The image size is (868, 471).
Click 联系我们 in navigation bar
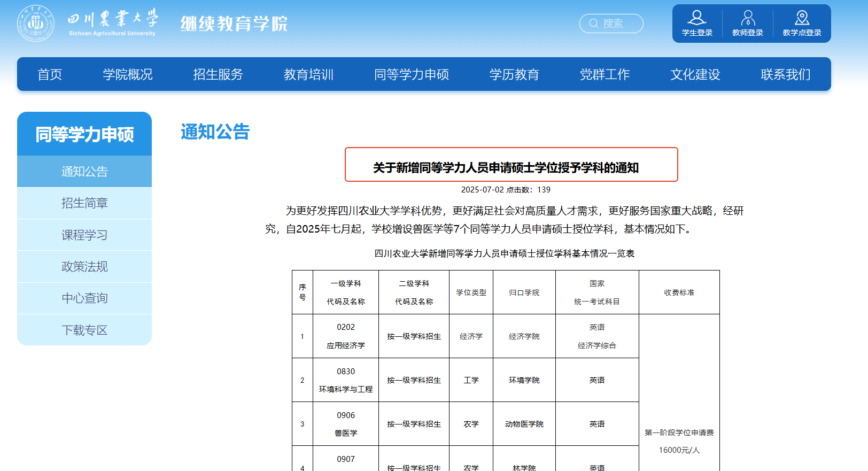click(785, 74)
